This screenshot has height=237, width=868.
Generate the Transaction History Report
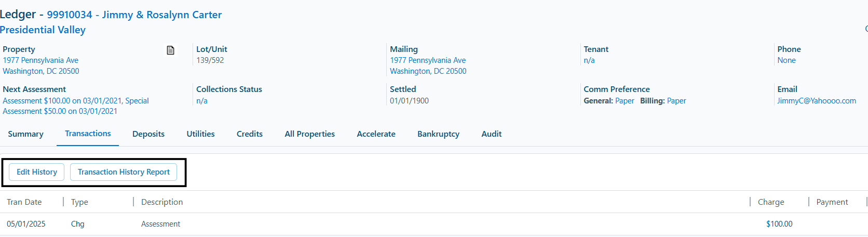pos(124,172)
